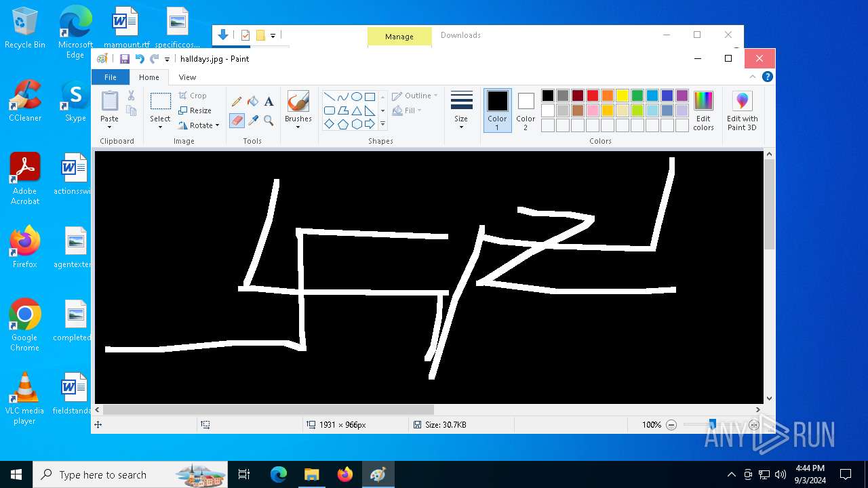Pick the orange color swatch
The height and width of the screenshot is (488, 868).
pos(608,96)
